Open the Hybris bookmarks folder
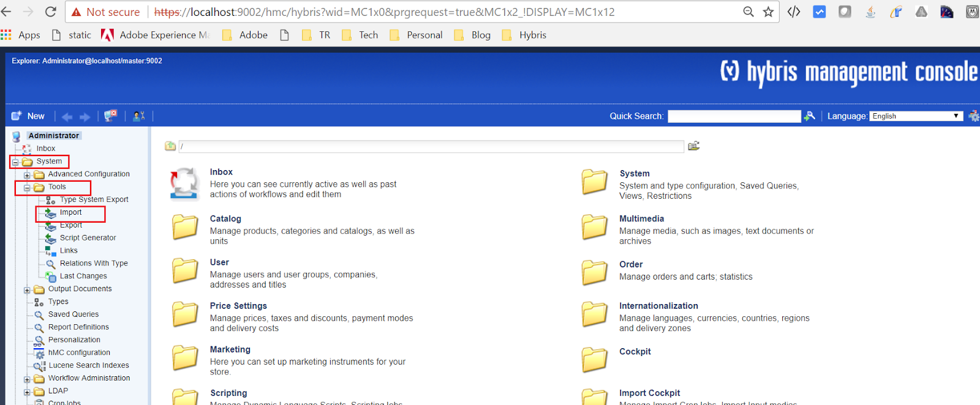Image resolution: width=980 pixels, height=405 pixels. point(524,35)
